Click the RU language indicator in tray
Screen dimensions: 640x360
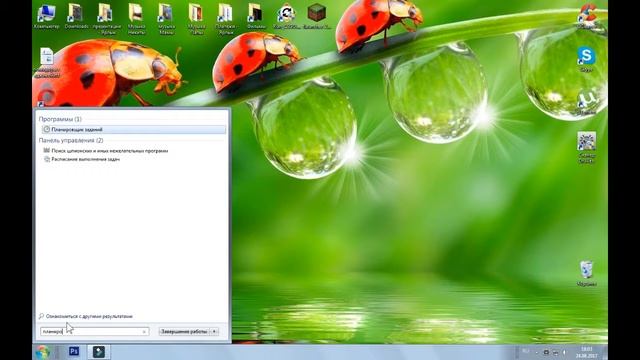coord(526,351)
